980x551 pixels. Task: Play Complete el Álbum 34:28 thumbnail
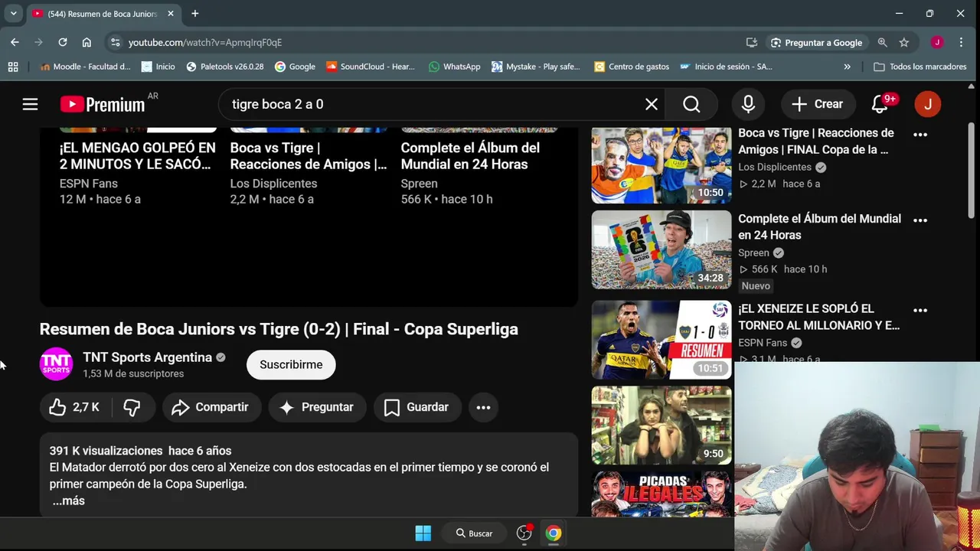point(661,249)
